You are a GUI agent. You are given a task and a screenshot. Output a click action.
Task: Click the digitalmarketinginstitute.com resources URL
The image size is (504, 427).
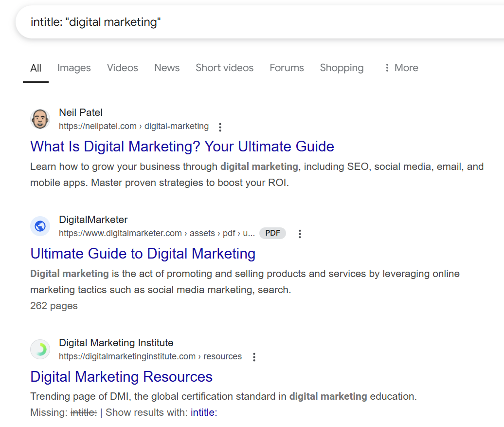(x=150, y=356)
